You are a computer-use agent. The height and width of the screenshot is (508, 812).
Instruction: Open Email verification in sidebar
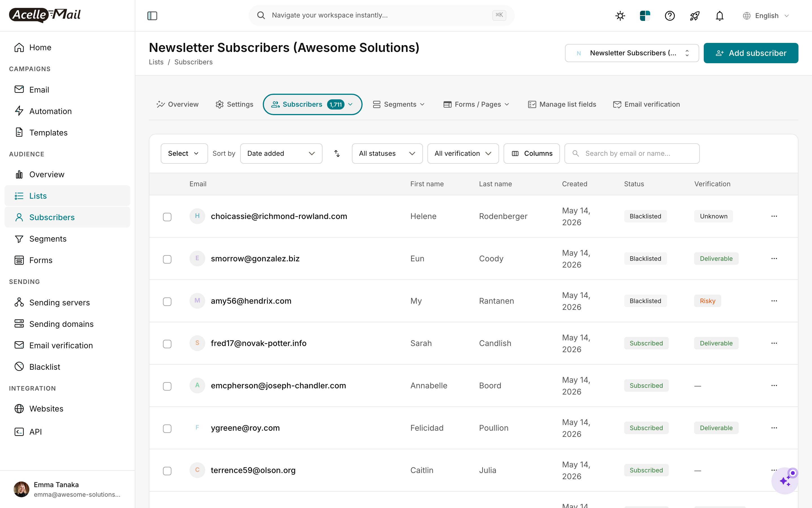click(x=67, y=345)
